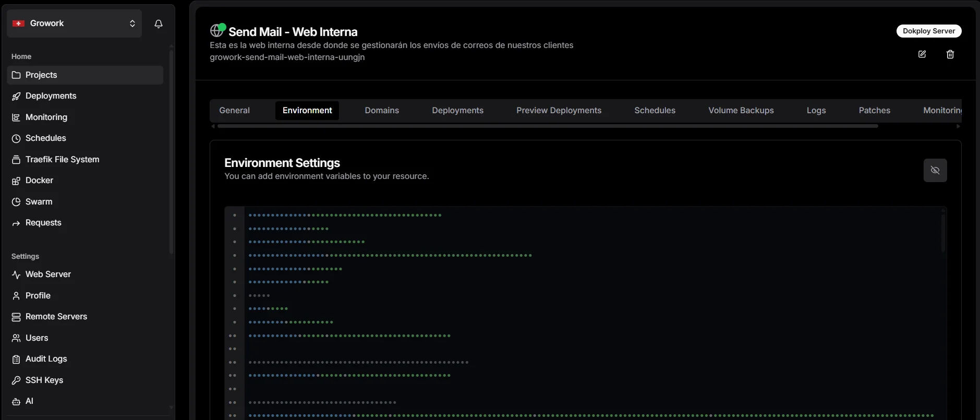
Task: Click the Requests arrow icon
Action: 16,223
